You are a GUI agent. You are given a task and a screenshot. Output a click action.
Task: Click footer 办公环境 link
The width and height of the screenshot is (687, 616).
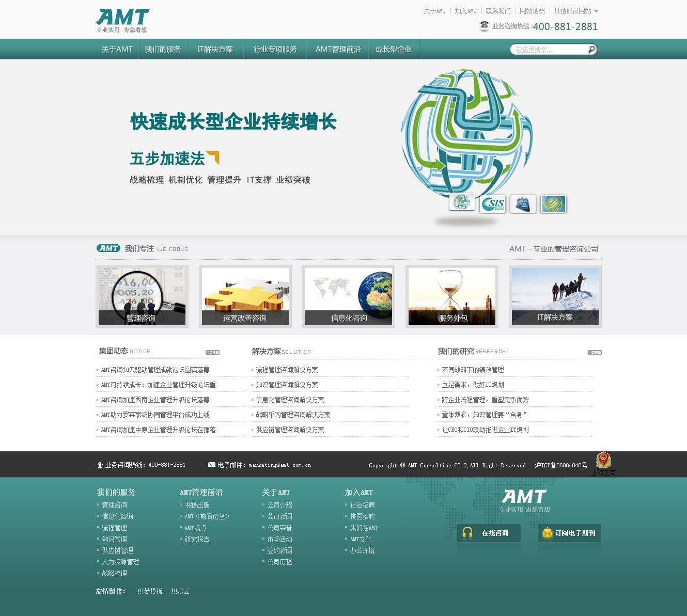tap(362, 550)
